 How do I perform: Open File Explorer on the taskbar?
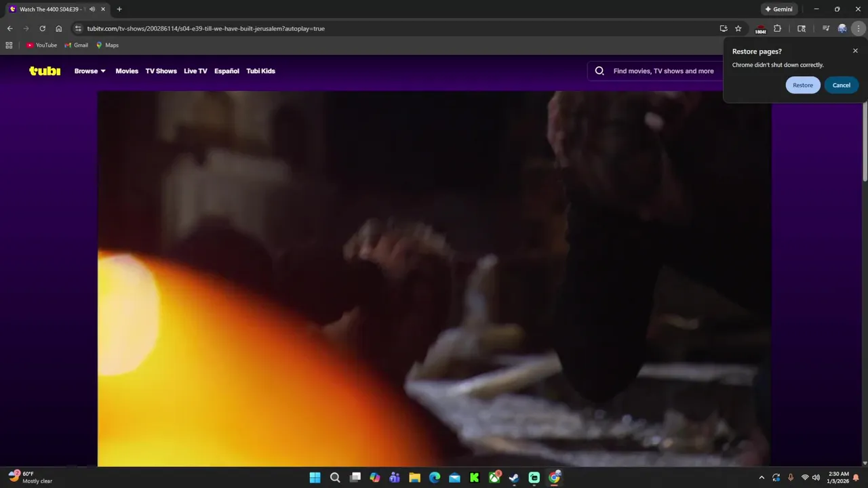coord(414,477)
